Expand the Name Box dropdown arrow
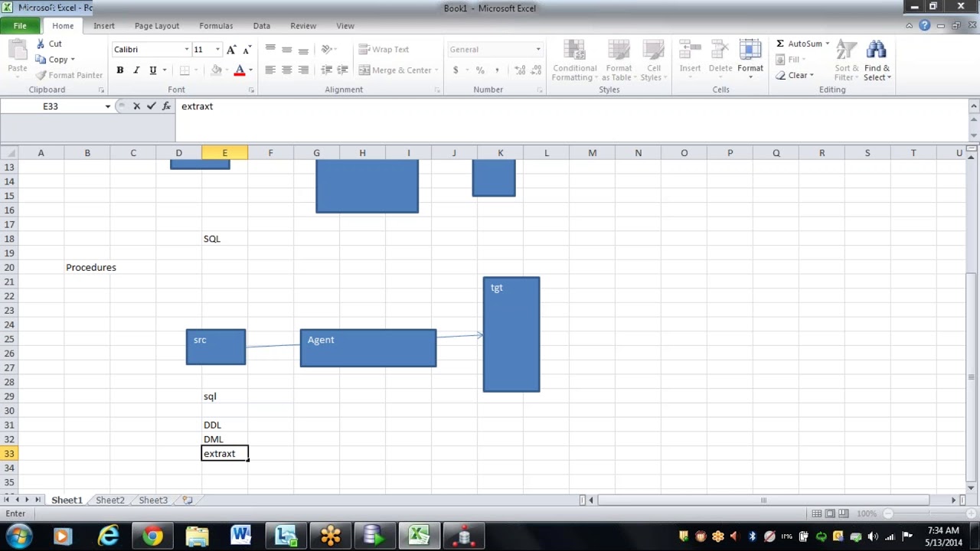 tap(107, 106)
